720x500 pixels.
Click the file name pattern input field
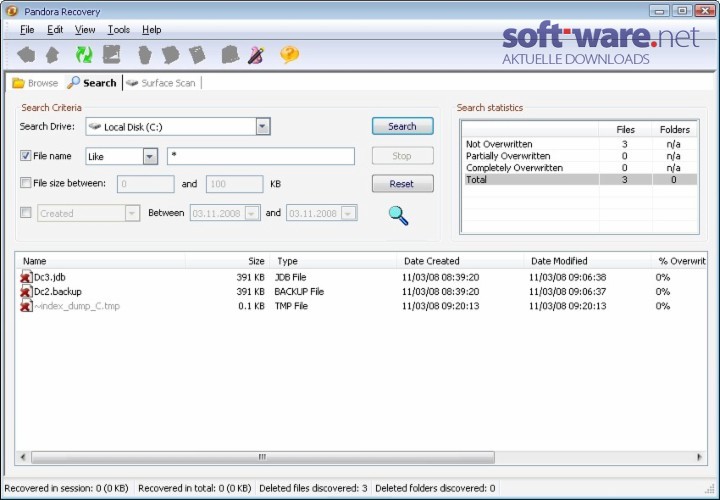(x=261, y=156)
